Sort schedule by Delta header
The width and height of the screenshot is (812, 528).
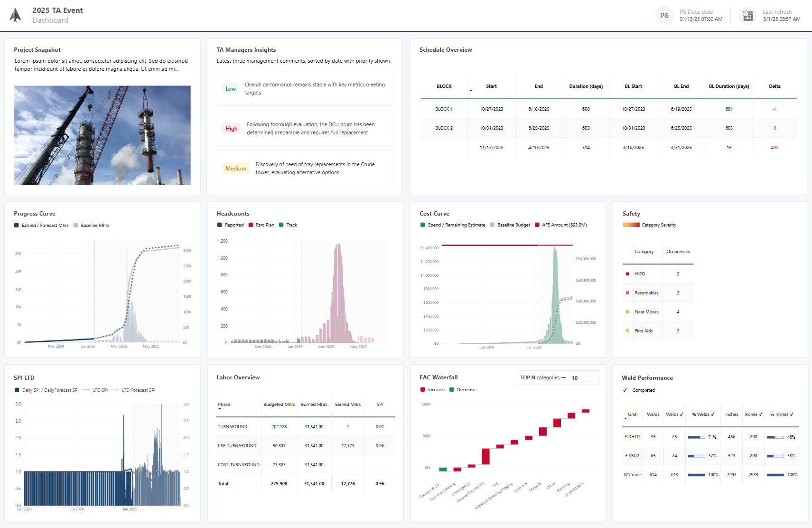pyautogui.click(x=775, y=86)
